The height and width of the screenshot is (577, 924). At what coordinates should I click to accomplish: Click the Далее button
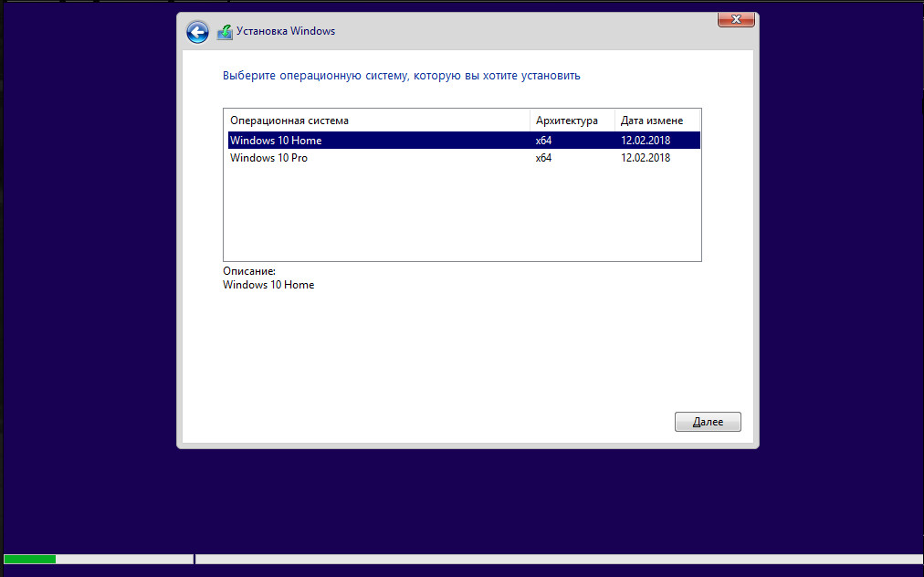click(x=708, y=422)
